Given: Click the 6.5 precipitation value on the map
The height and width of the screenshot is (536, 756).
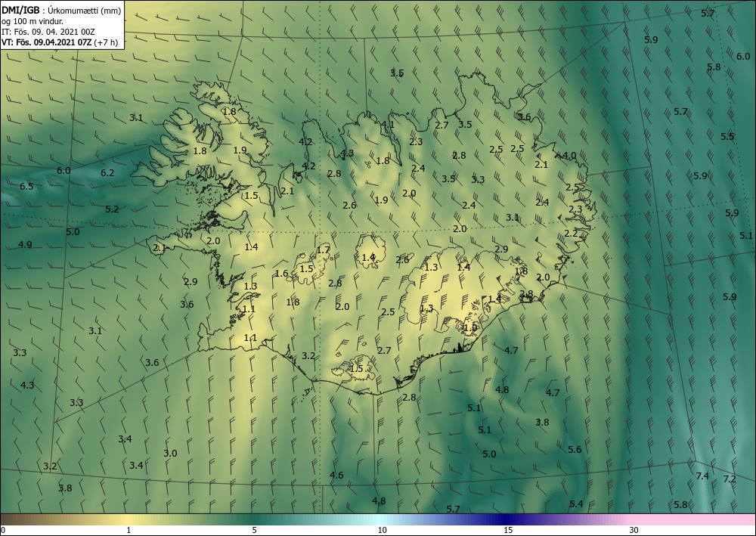Looking at the screenshot, I should coord(26,187).
